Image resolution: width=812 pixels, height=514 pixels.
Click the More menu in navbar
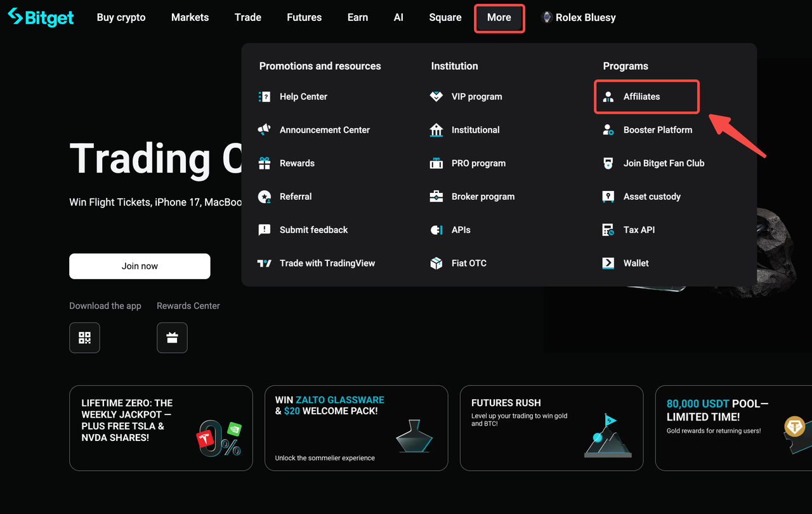pos(499,18)
